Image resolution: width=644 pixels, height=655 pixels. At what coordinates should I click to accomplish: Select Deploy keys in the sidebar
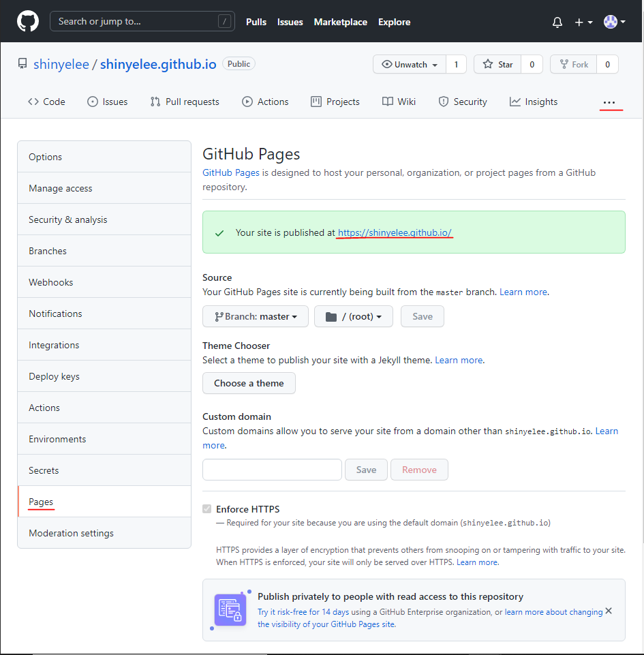(x=104, y=376)
